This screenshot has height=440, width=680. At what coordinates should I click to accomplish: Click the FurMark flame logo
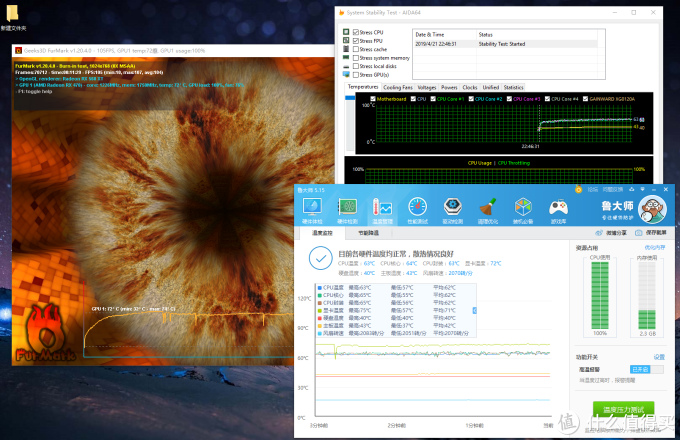(46, 332)
